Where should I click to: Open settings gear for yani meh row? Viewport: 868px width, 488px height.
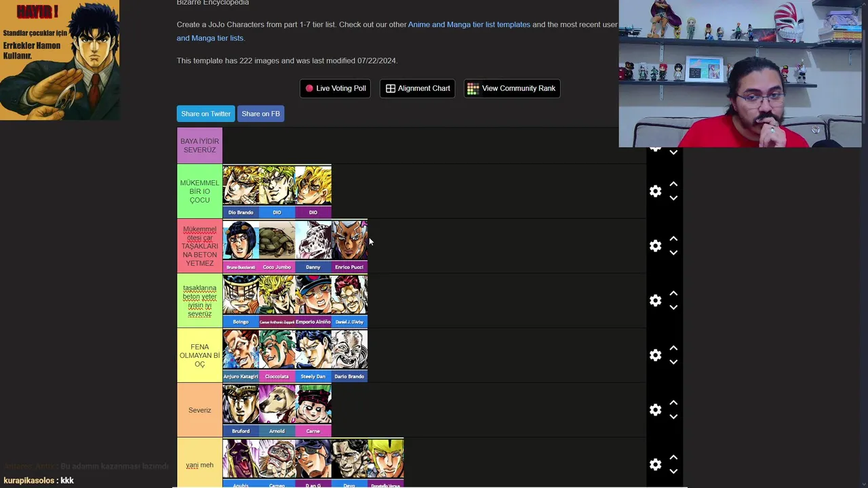655,464
